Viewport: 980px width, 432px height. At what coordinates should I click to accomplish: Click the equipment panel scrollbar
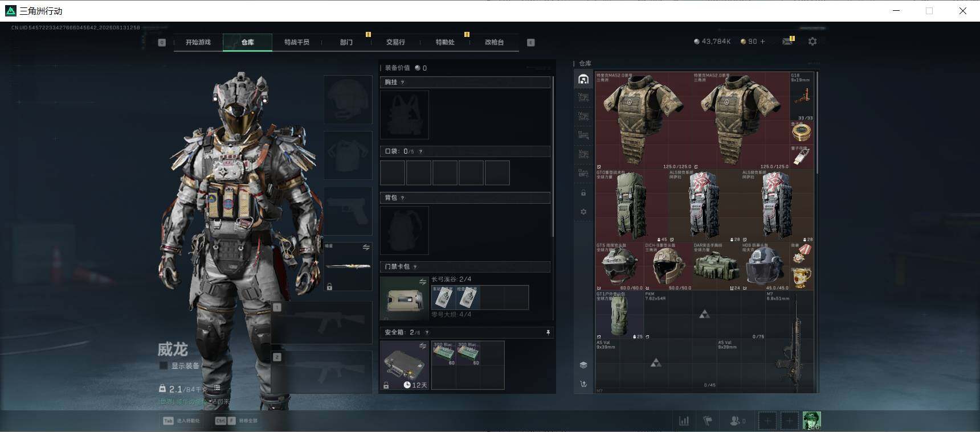coord(553,157)
